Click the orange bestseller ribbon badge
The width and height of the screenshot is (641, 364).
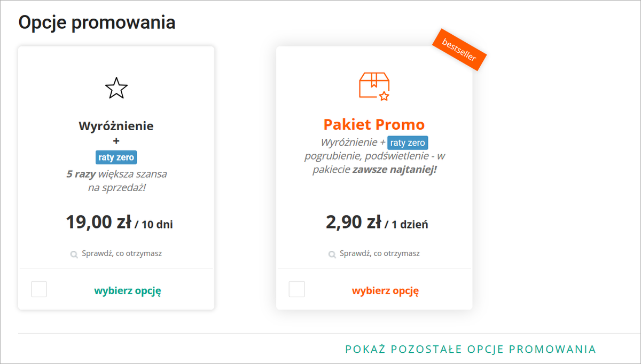point(459,49)
